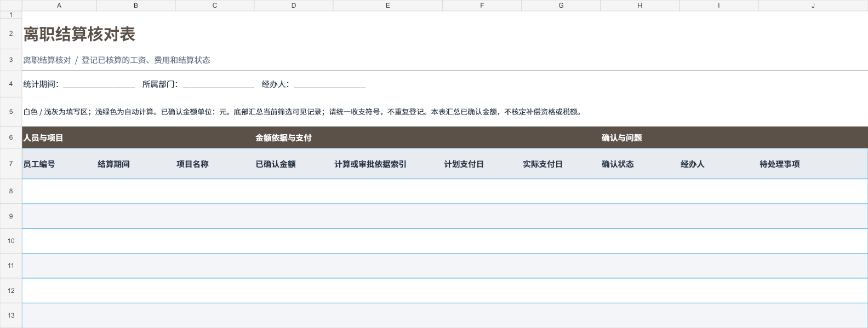Click section header 确认与问题
Screen dimensions: 868x328
pos(622,138)
